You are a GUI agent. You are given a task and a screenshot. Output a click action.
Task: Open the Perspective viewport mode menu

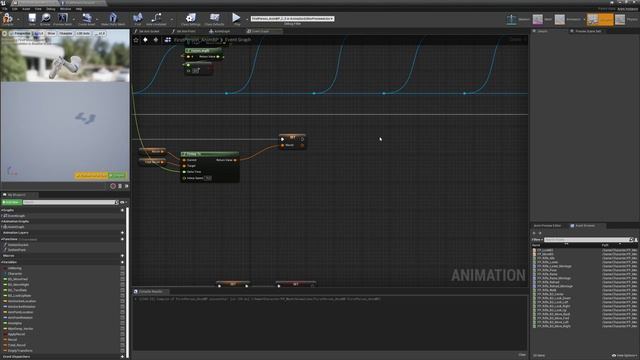point(20,33)
